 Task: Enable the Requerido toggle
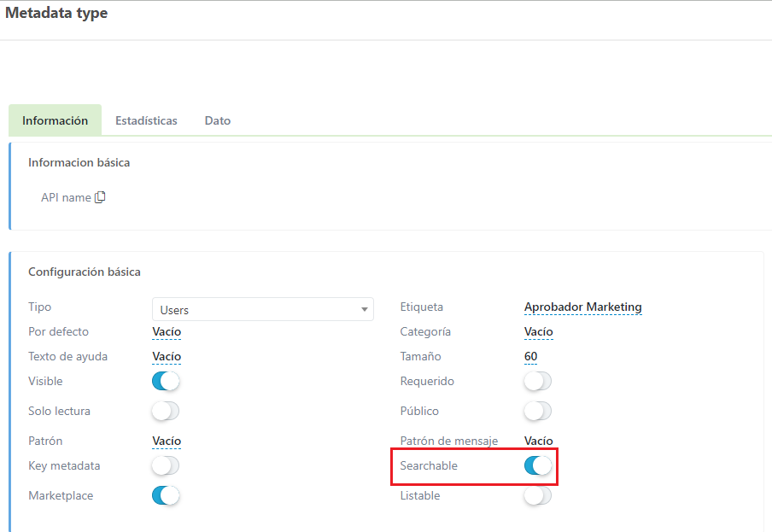(x=538, y=381)
